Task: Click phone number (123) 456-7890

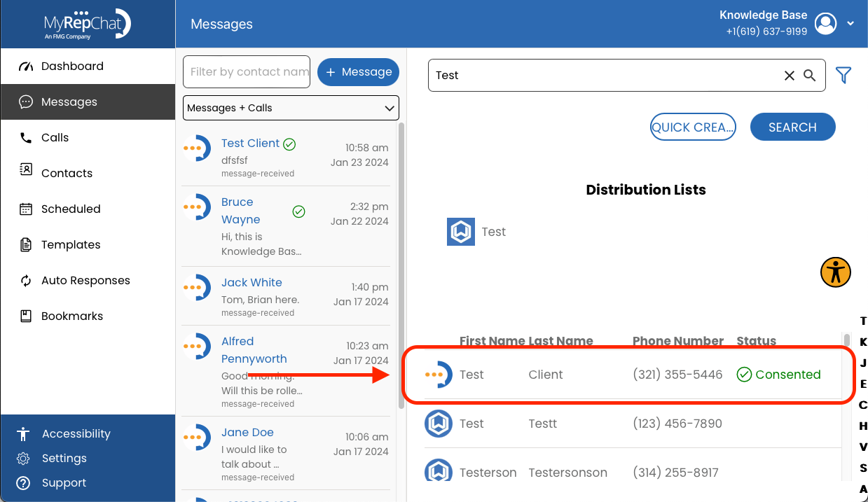Action: tap(677, 424)
